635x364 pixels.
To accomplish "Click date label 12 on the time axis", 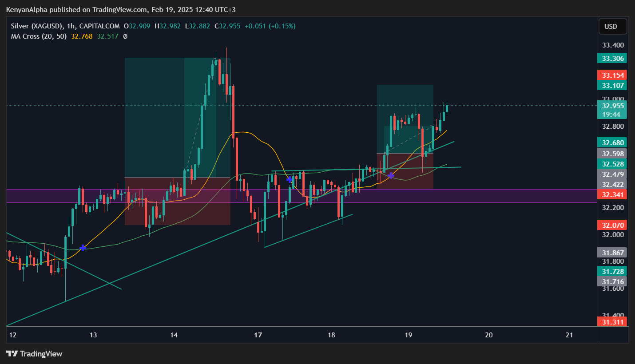I will click(12, 335).
